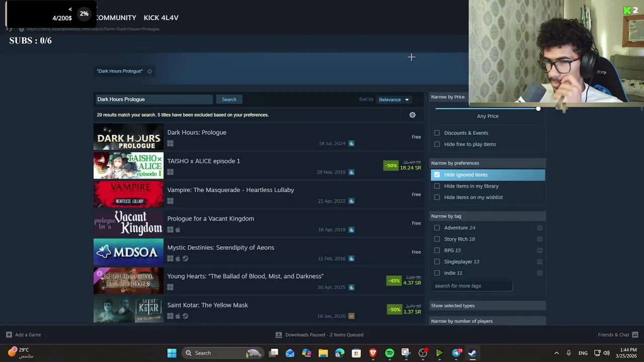Image resolution: width=644 pixels, height=362 pixels.
Task: Open Spotify from the taskbar
Action: 389,353
